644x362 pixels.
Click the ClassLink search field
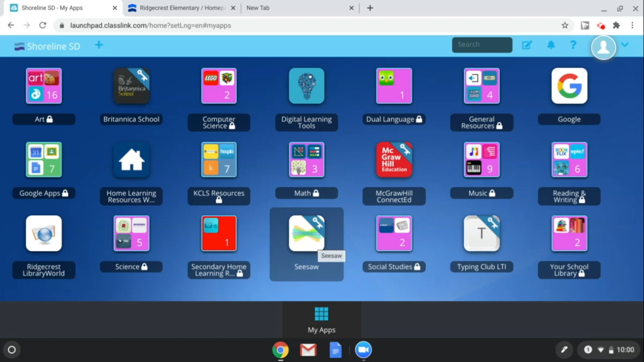pos(482,45)
